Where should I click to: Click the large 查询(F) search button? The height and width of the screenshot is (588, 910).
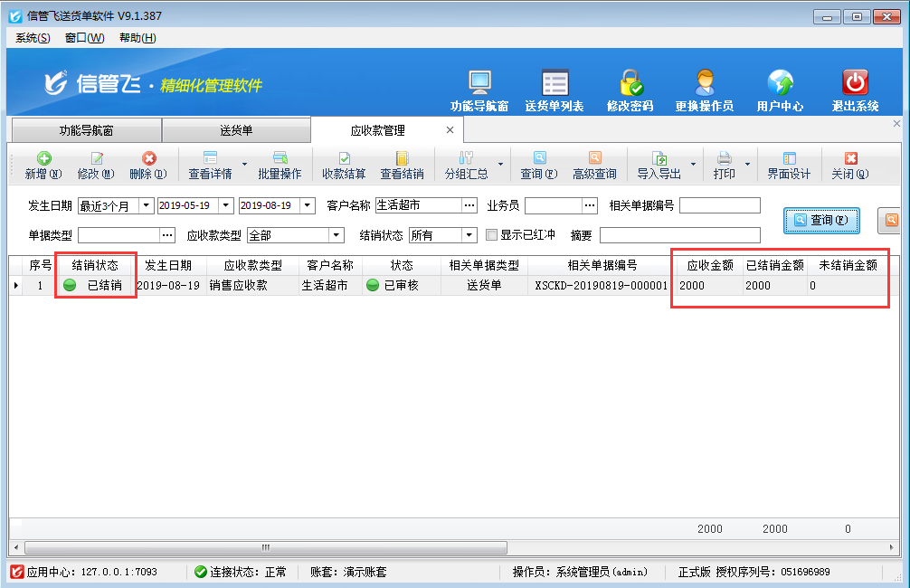point(820,220)
